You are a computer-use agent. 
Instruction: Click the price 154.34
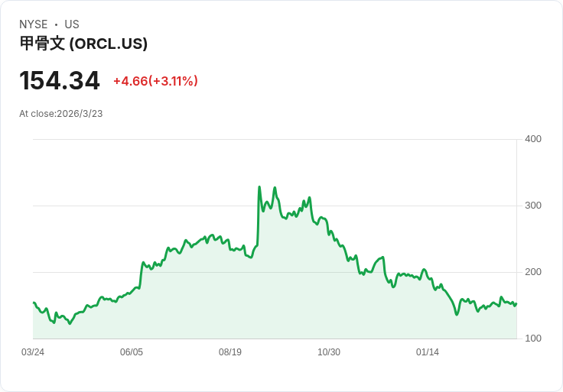[x=59, y=81]
